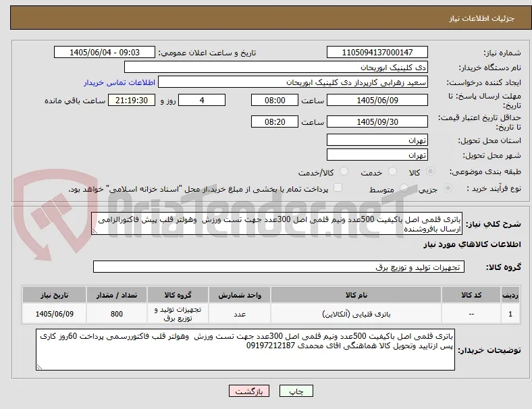Select the خدمت radio button
532x409 pixels.
392,171
